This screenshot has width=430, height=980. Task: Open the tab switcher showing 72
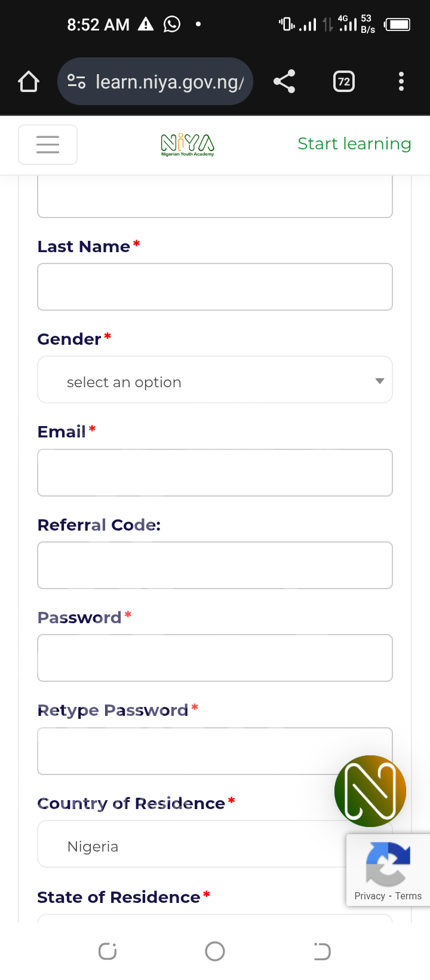343,81
